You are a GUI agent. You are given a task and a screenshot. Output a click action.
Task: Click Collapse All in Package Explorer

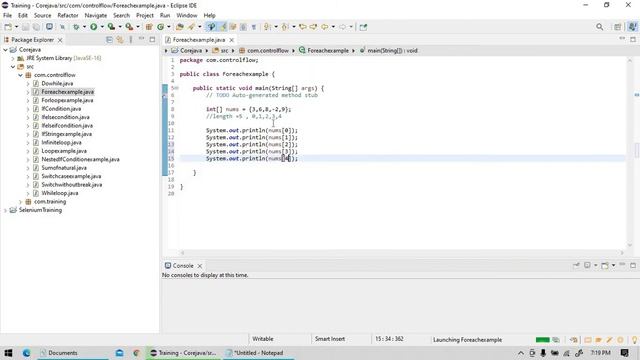[109, 40]
